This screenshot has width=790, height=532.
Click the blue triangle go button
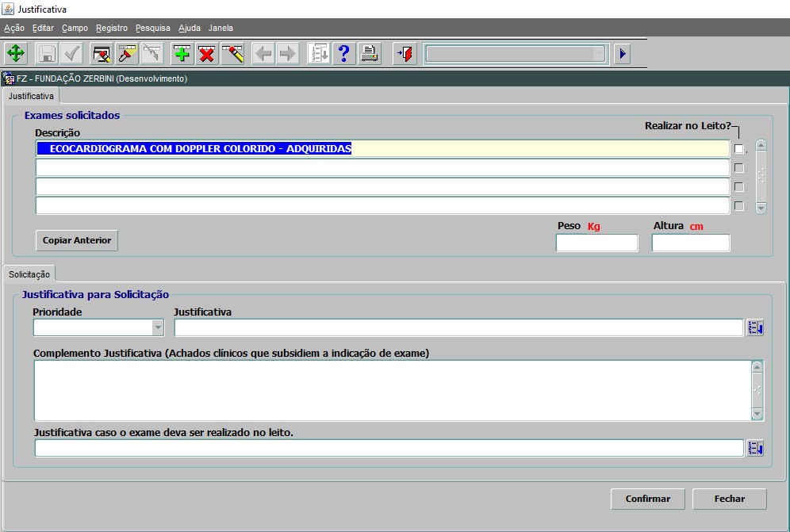click(x=622, y=53)
